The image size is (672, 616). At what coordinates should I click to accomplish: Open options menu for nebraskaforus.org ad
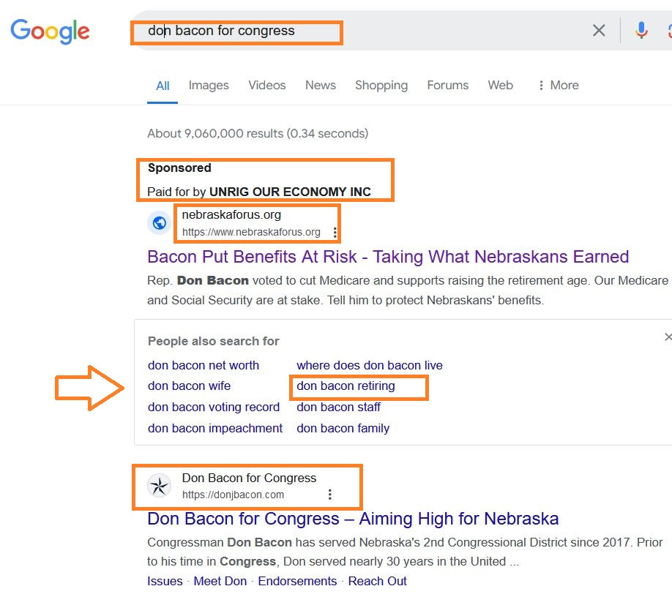pyautogui.click(x=335, y=232)
